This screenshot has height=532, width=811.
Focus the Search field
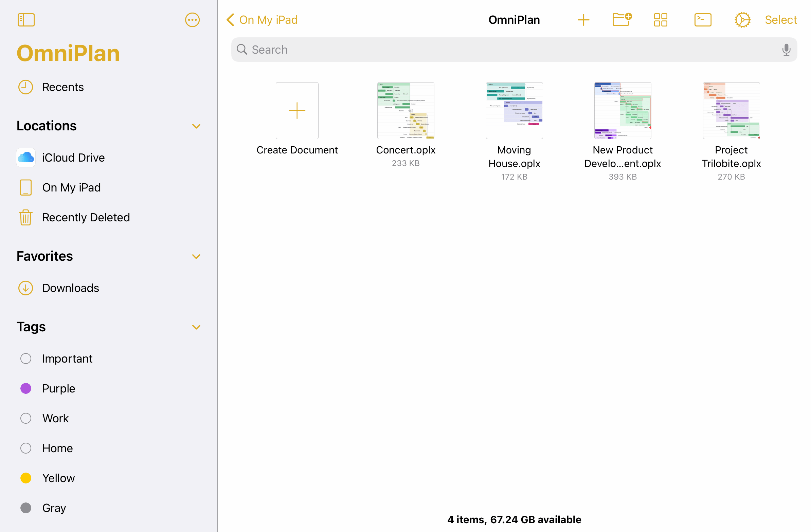tap(514, 50)
